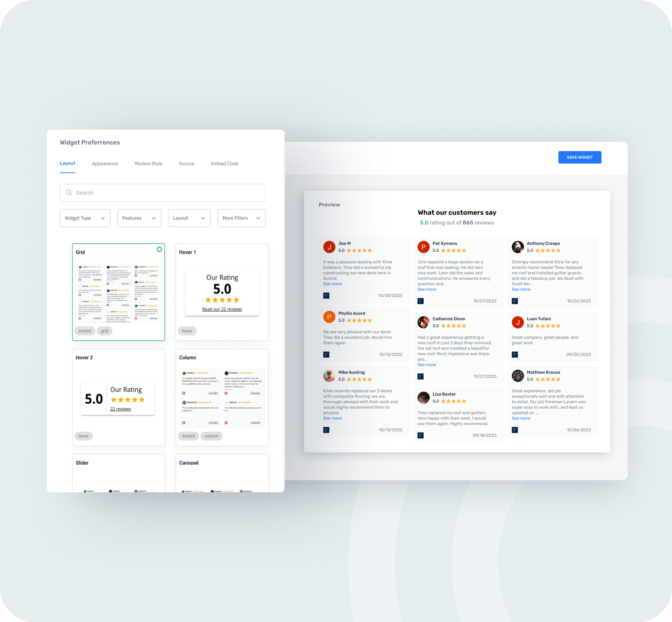Click the Source tab
Image resolution: width=672 pixels, height=622 pixels.
(x=187, y=164)
